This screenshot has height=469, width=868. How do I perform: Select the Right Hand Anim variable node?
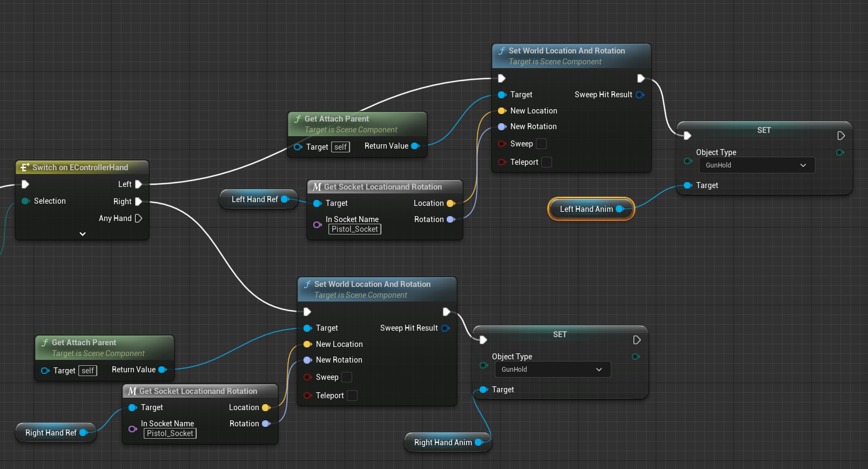pyautogui.click(x=442, y=443)
